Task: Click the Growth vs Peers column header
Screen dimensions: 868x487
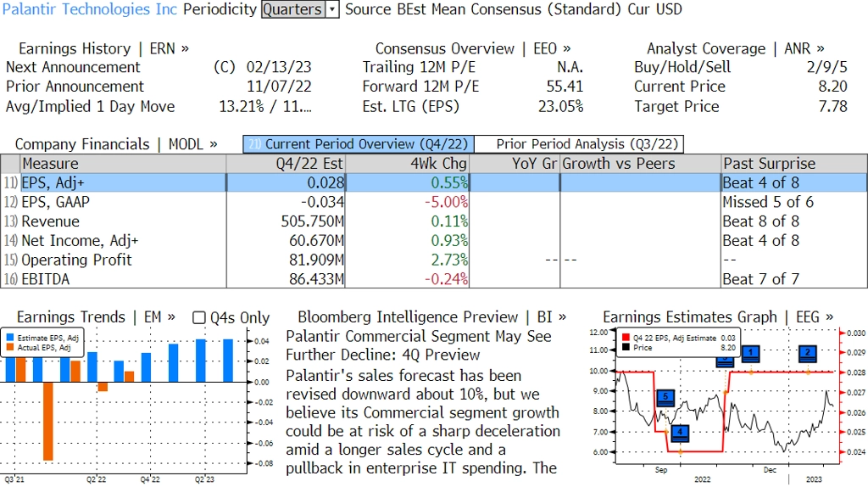Action: [x=641, y=164]
